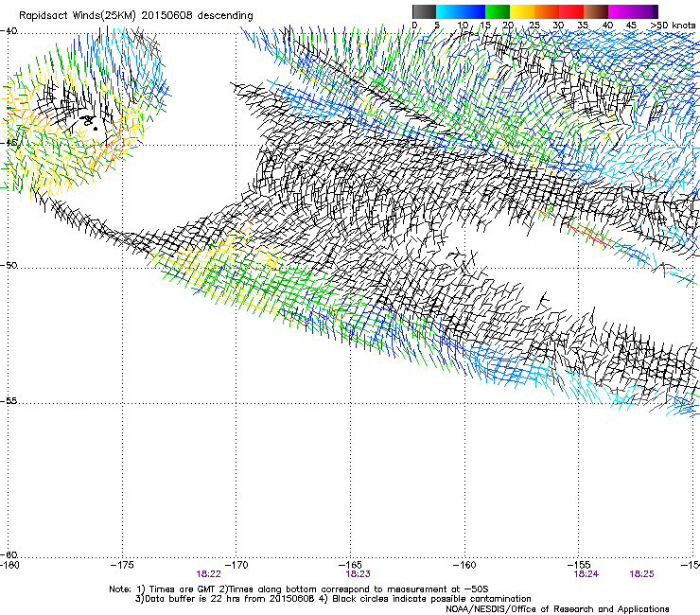Click the -175 longitude axis label
The height and width of the screenshot is (615, 700).
(x=122, y=565)
